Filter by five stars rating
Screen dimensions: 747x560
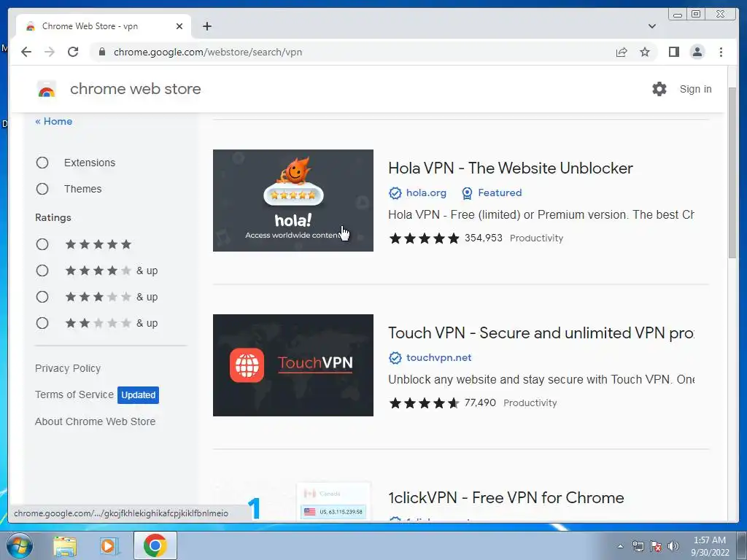click(42, 244)
